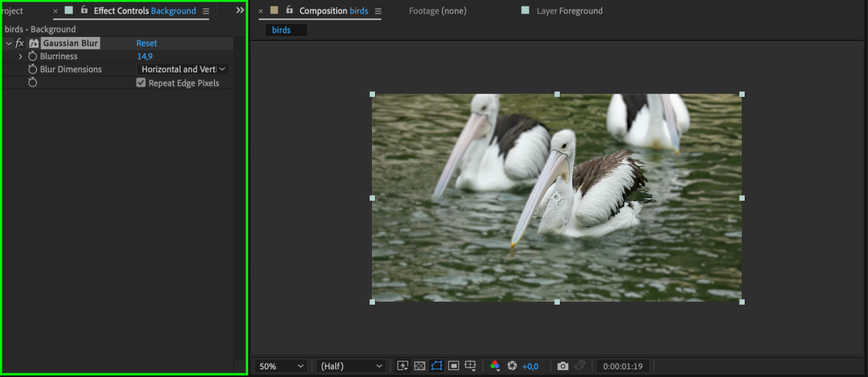This screenshot has width=868, height=377.
Task: Toggle the transparency grid checkerboard icon
Action: point(419,366)
